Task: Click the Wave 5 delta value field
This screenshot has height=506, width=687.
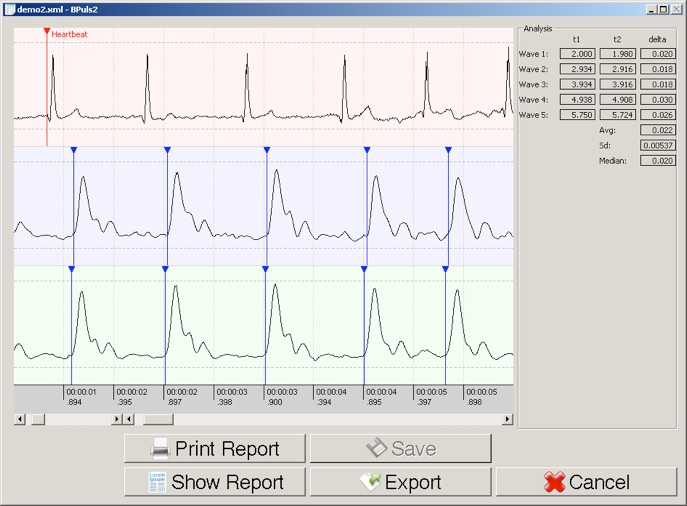Action: coord(657,115)
